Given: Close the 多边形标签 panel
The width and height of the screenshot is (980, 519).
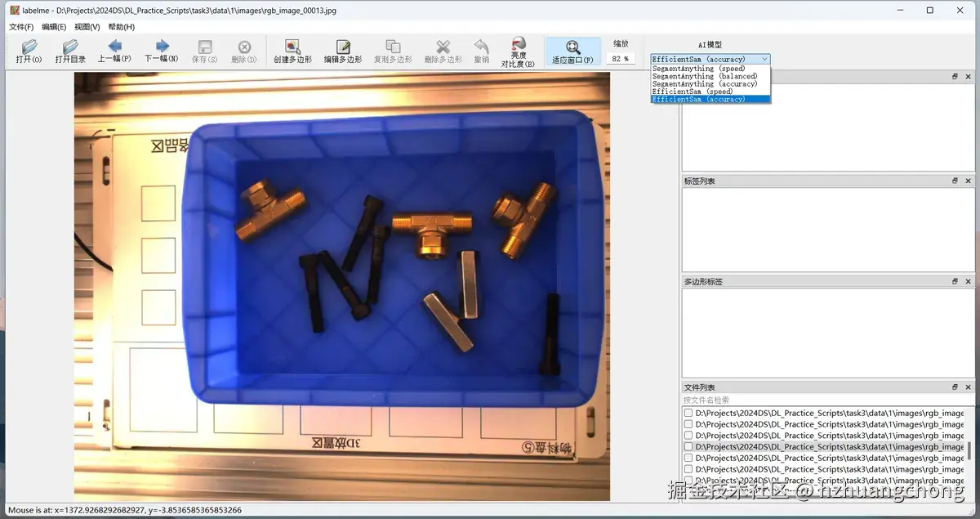Looking at the screenshot, I should [x=969, y=282].
